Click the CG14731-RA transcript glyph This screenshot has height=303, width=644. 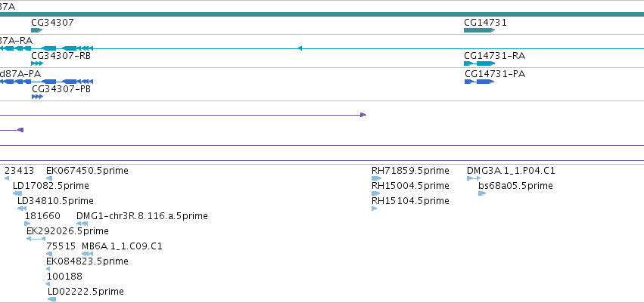pyautogui.click(x=479, y=63)
